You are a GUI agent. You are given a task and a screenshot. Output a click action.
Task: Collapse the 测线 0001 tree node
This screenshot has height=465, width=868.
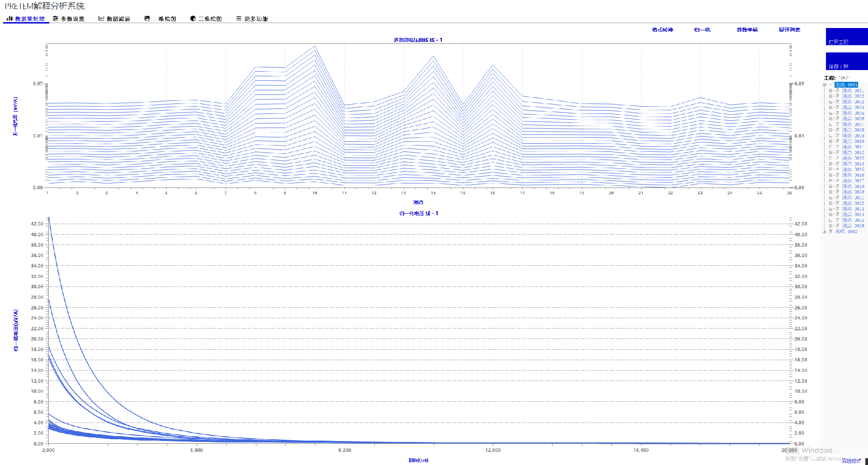(824, 85)
